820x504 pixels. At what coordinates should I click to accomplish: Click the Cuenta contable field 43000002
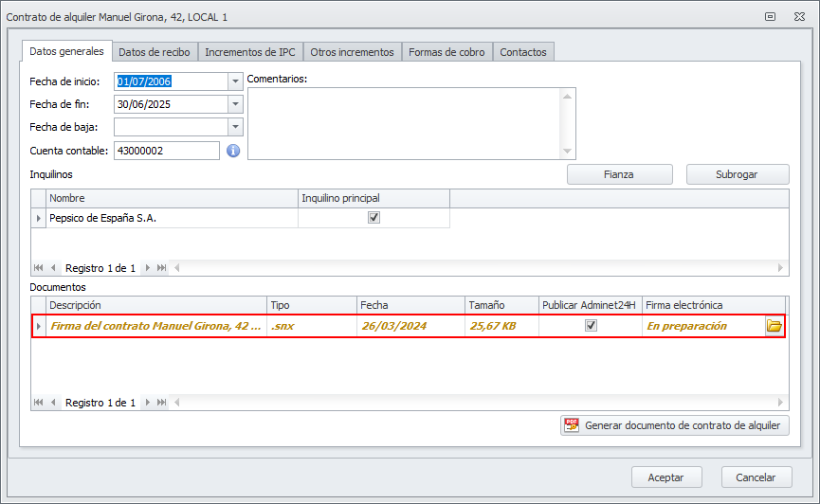coord(167,151)
